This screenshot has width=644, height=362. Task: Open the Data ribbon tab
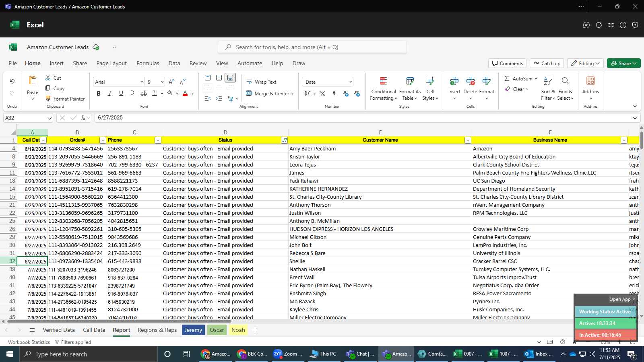(174, 63)
